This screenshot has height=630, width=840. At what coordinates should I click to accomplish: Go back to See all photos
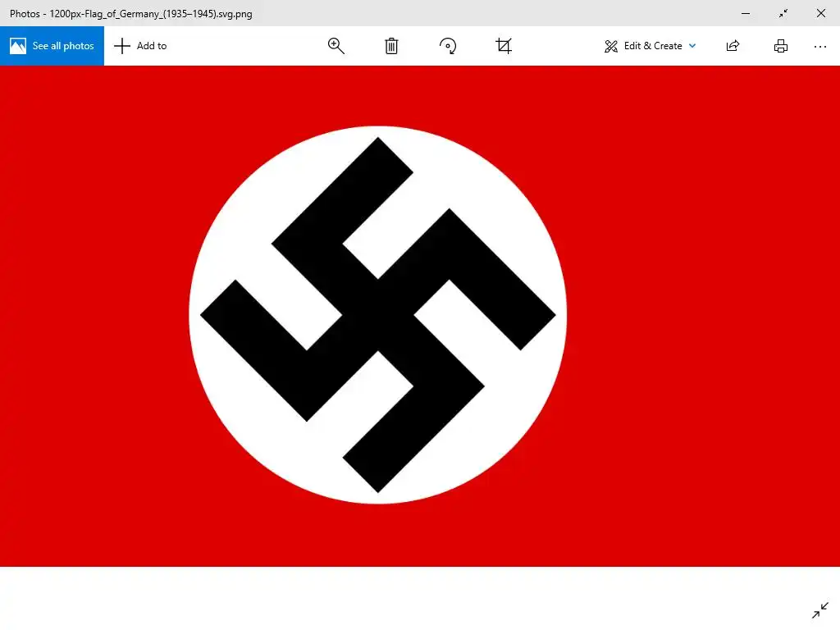(52, 46)
